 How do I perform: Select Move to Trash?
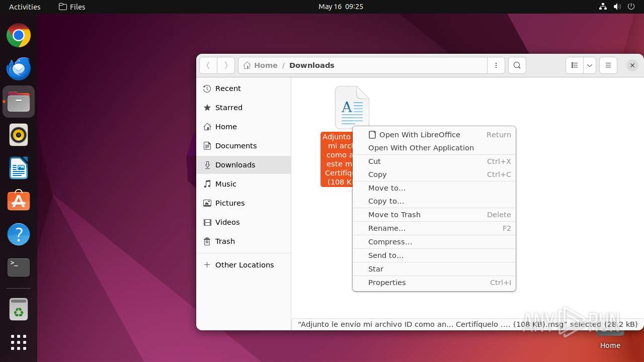point(434,215)
